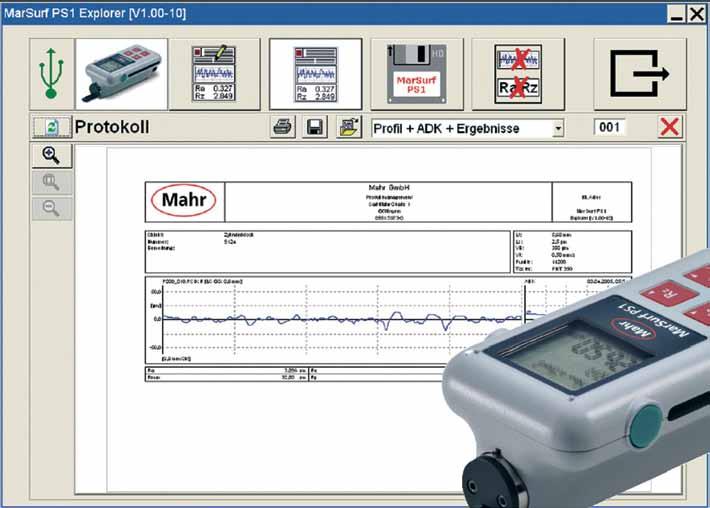The width and height of the screenshot is (710, 508).
Task: Zoom in with the active magnifier icon
Action: tap(52, 156)
